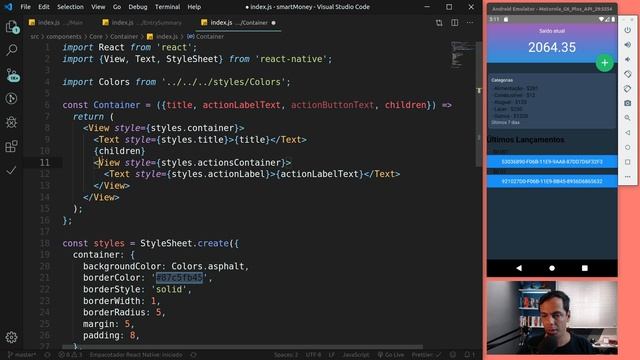Image resolution: width=640 pixels, height=360 pixels.
Task: Open the Manage gear at the bottom of the activity bar
Action: [11, 337]
